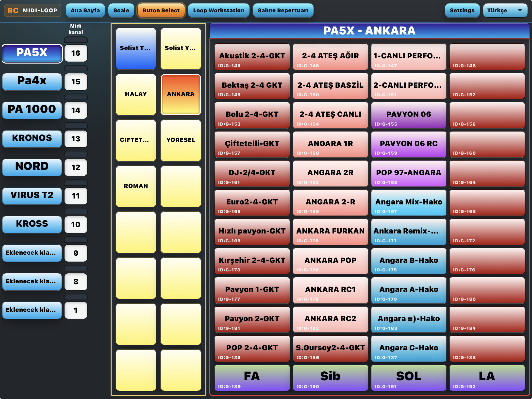Select the LA key pad
The image size is (532, 399).
point(487,378)
